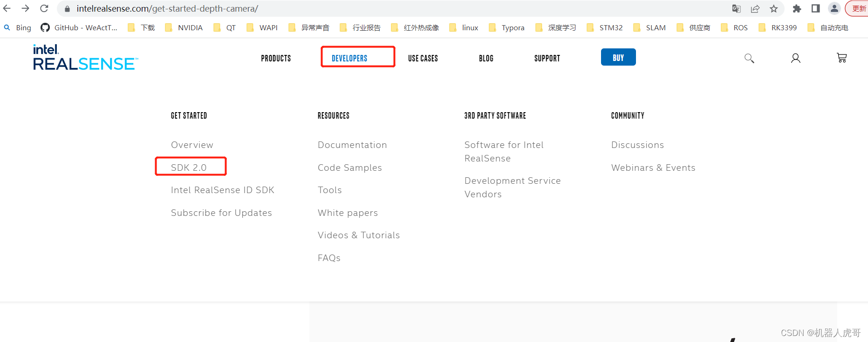Image resolution: width=868 pixels, height=342 pixels.
Task: Open the QT bookmarks folder
Action: (225, 27)
